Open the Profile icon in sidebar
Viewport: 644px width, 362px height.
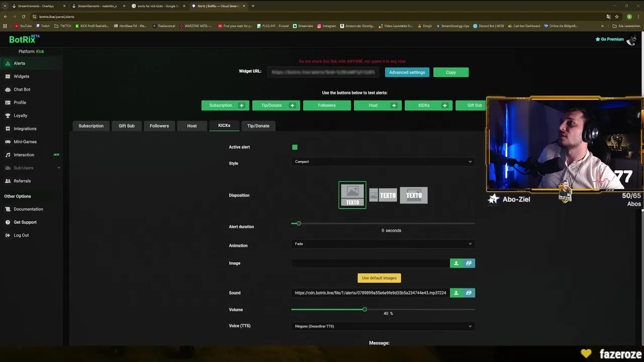tap(8, 103)
